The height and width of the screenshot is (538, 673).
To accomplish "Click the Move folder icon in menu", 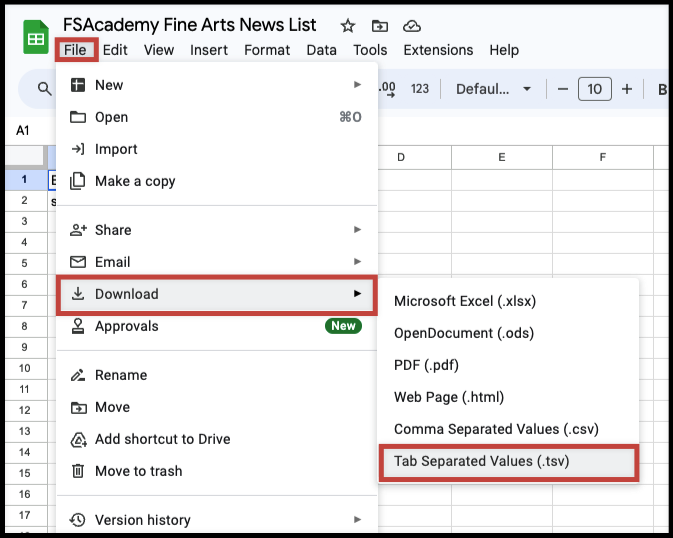I will click(78, 407).
